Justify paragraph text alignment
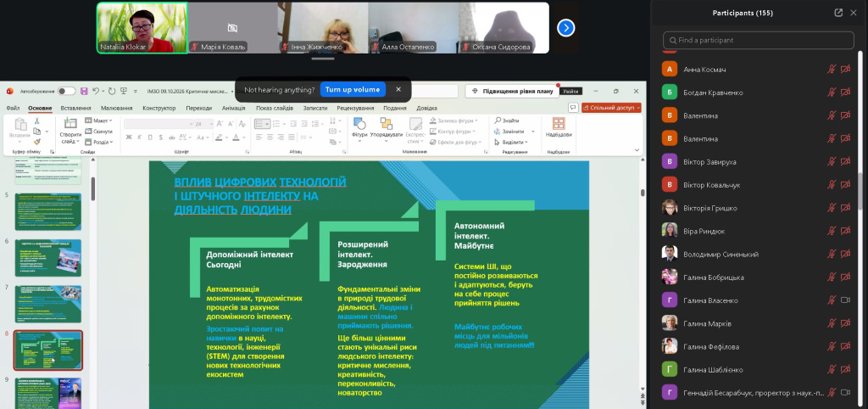This screenshot has height=409, width=868. point(292,137)
